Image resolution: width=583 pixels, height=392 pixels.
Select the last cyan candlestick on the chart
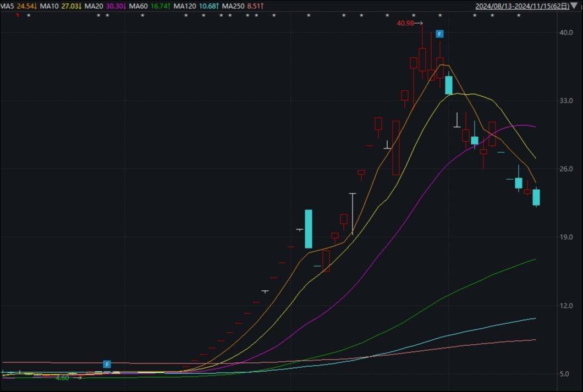tap(536, 197)
